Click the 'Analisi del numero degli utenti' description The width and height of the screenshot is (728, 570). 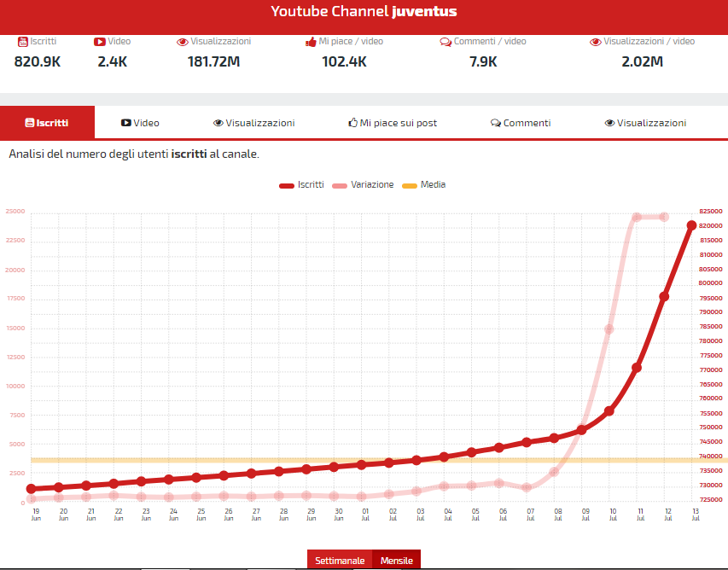134,154
